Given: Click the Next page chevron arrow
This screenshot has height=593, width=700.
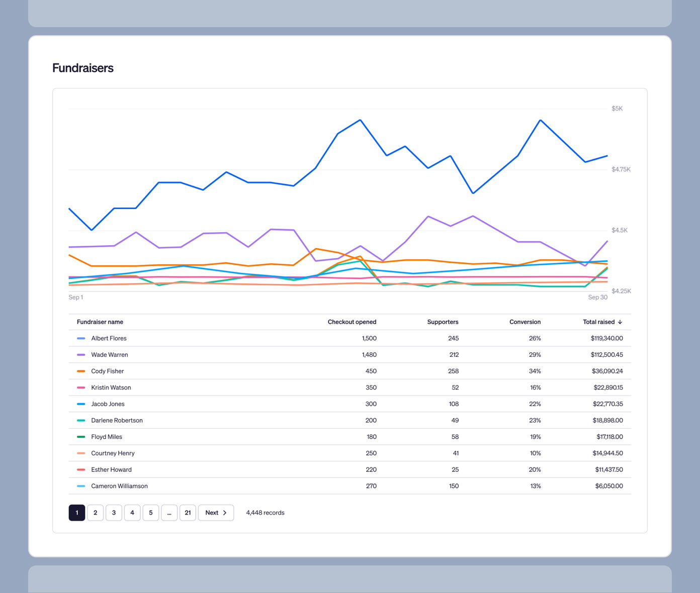Looking at the screenshot, I should (x=225, y=513).
